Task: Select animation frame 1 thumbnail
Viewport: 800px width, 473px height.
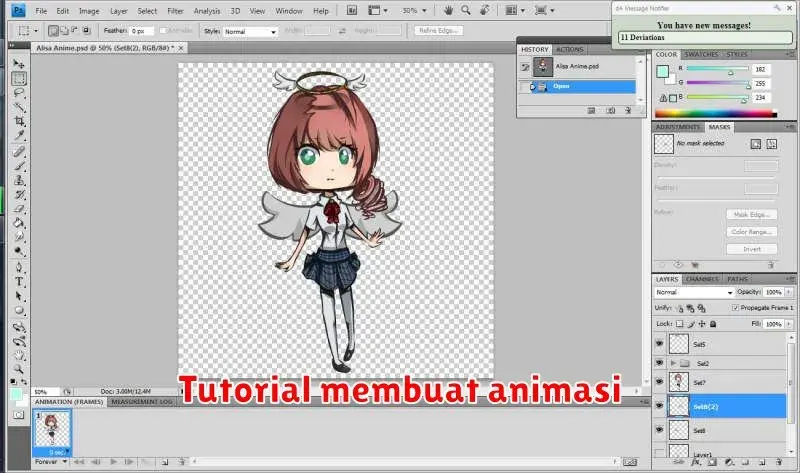Action: click(52, 429)
